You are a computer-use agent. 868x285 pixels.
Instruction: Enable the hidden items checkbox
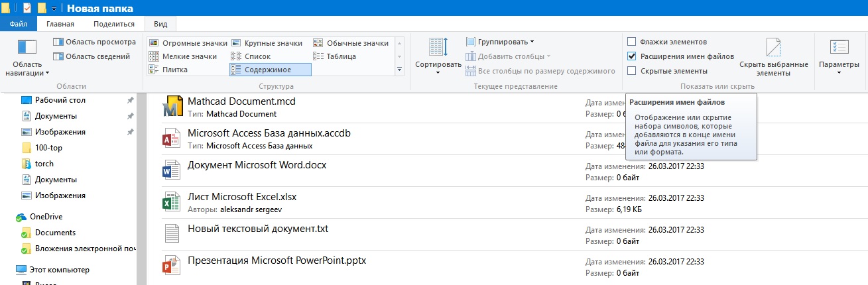click(x=632, y=71)
